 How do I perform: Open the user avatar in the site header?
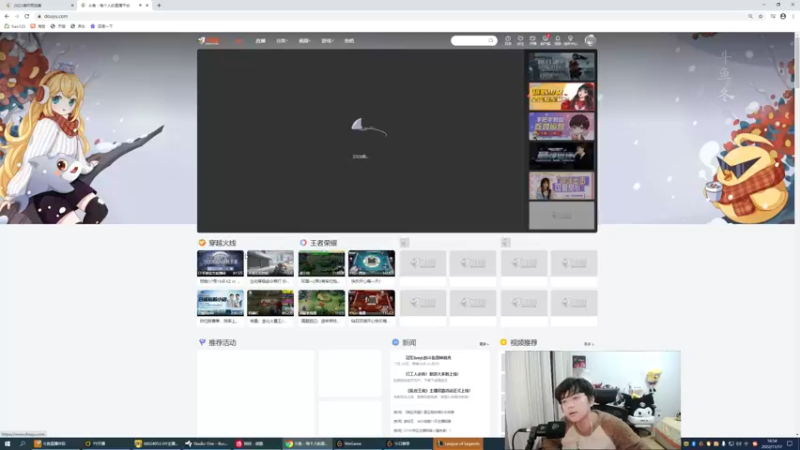pos(590,40)
